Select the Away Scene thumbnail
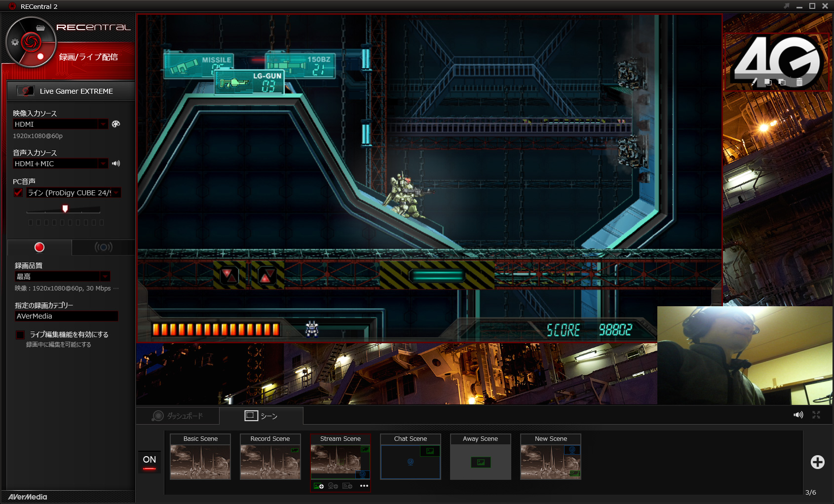The height and width of the screenshot is (504, 834). click(x=481, y=457)
